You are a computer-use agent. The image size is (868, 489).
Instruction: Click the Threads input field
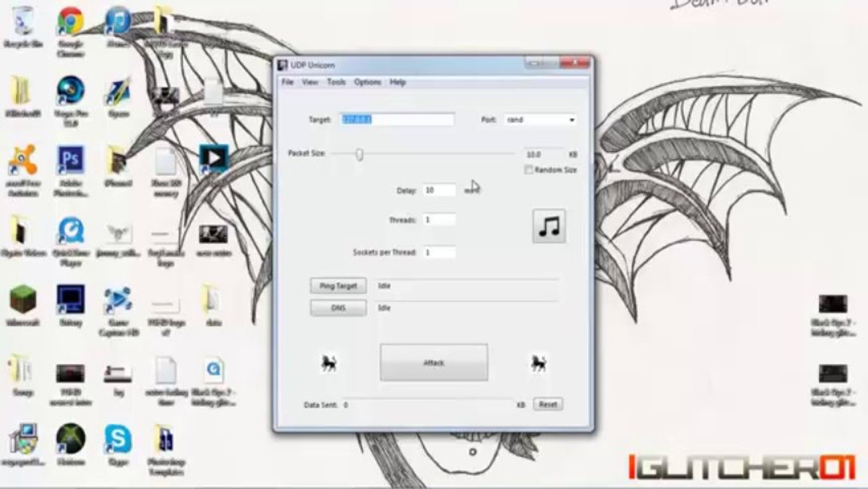pos(439,220)
